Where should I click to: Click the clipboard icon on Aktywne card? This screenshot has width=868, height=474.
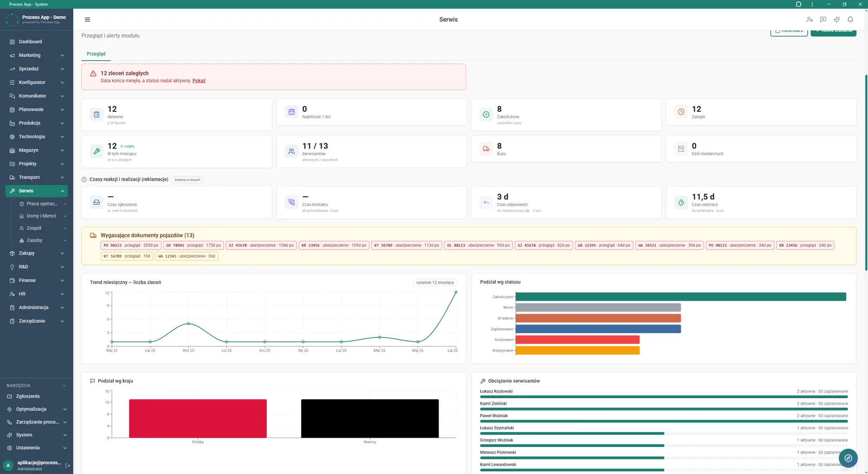click(97, 114)
